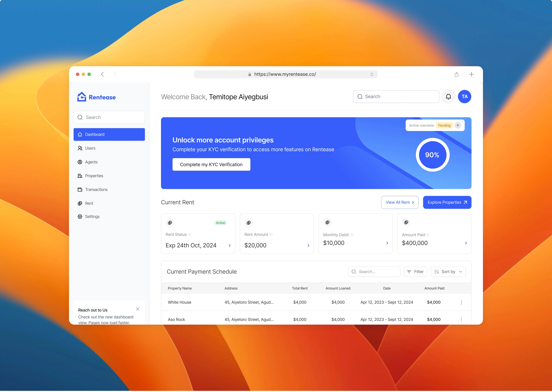Click the Explore Properties button

447,203
